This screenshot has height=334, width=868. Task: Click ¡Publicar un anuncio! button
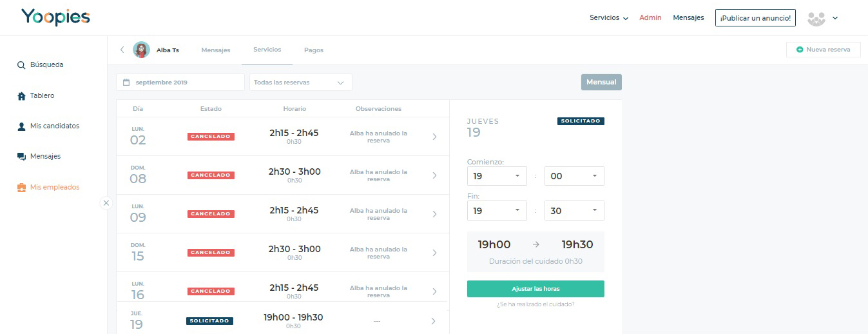click(755, 18)
